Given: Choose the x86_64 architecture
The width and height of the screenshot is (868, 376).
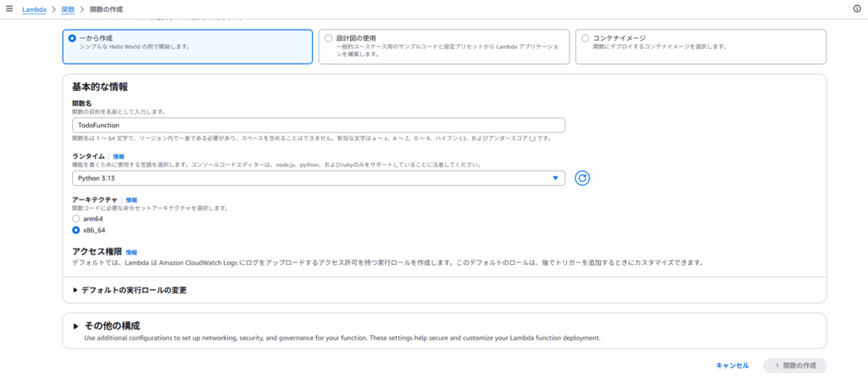Looking at the screenshot, I should click(76, 230).
